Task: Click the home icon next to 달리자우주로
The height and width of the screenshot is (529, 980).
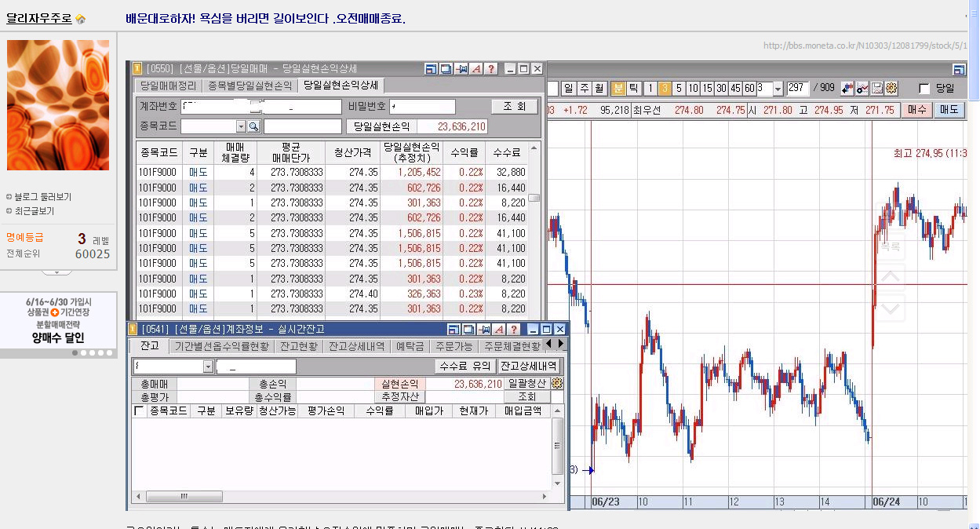Action: coord(81,19)
